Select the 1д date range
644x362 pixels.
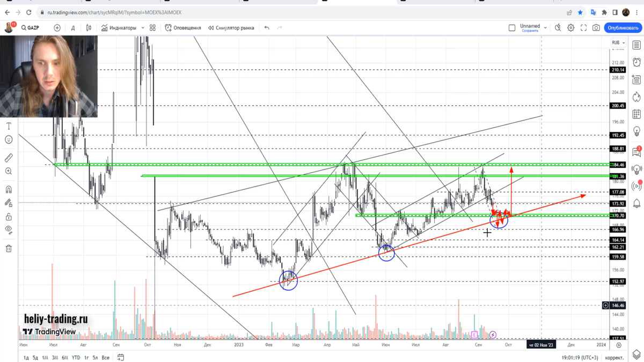click(26, 358)
